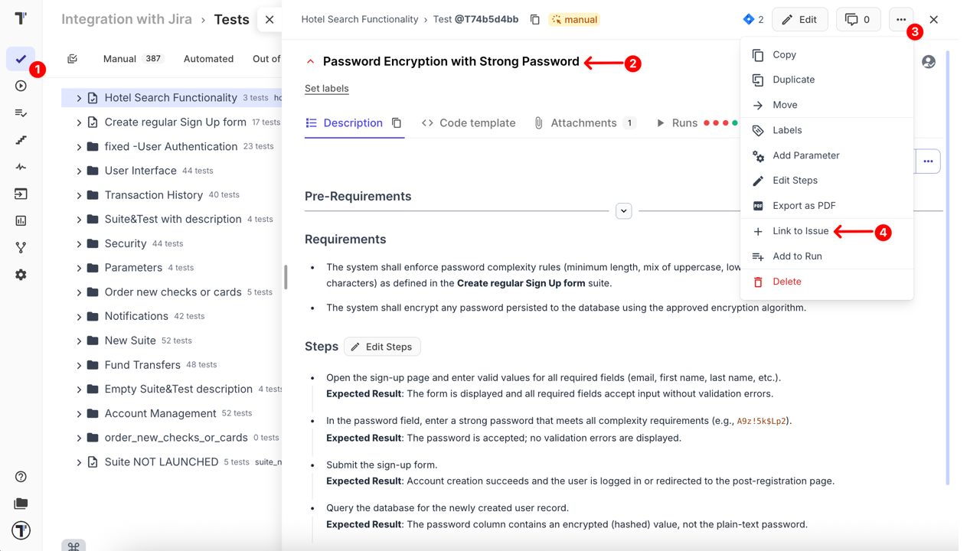Image resolution: width=980 pixels, height=551 pixels.
Task: Open the comments button showing 0
Action: click(x=857, y=19)
